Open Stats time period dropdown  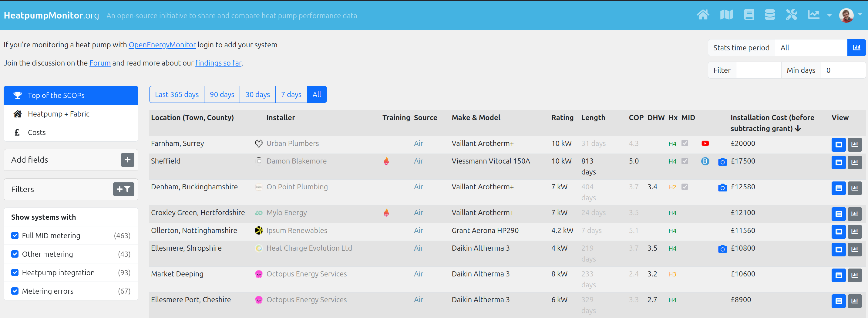(810, 48)
